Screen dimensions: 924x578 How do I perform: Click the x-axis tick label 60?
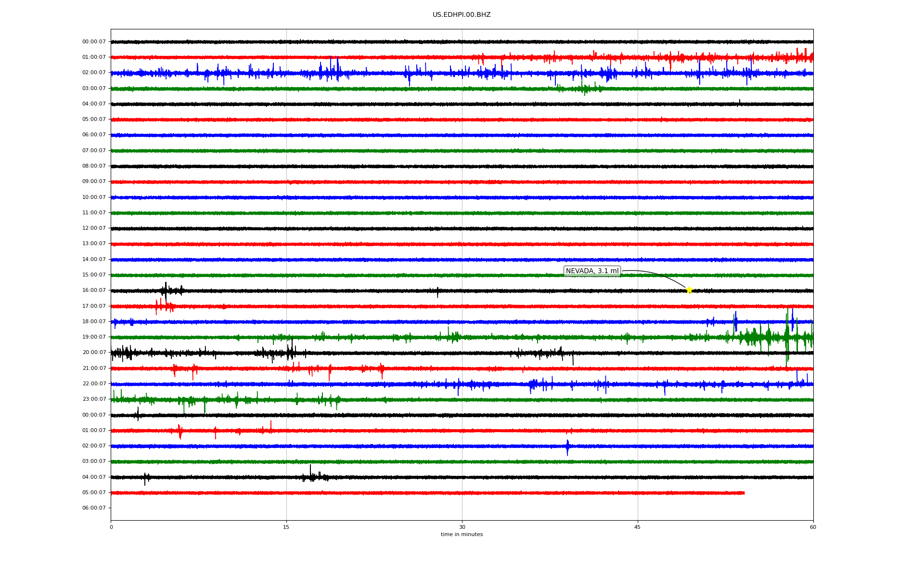(813, 527)
